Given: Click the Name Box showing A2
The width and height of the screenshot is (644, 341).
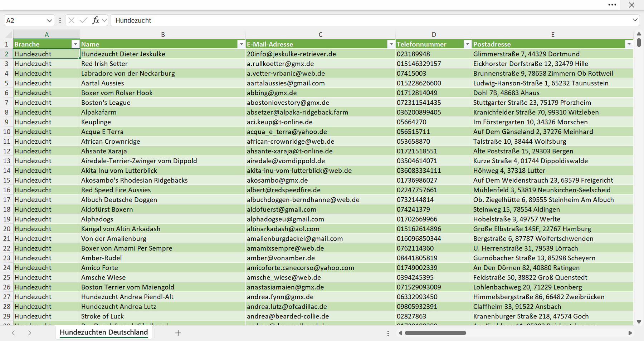Looking at the screenshot, I should point(24,21).
